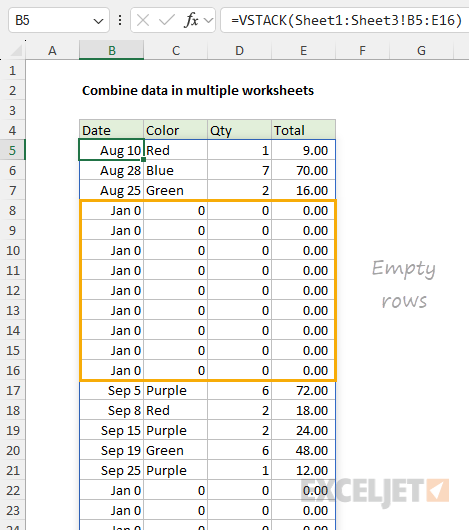Select row 21 header
This screenshot has width=469, height=530.
pyautogui.click(x=13, y=470)
